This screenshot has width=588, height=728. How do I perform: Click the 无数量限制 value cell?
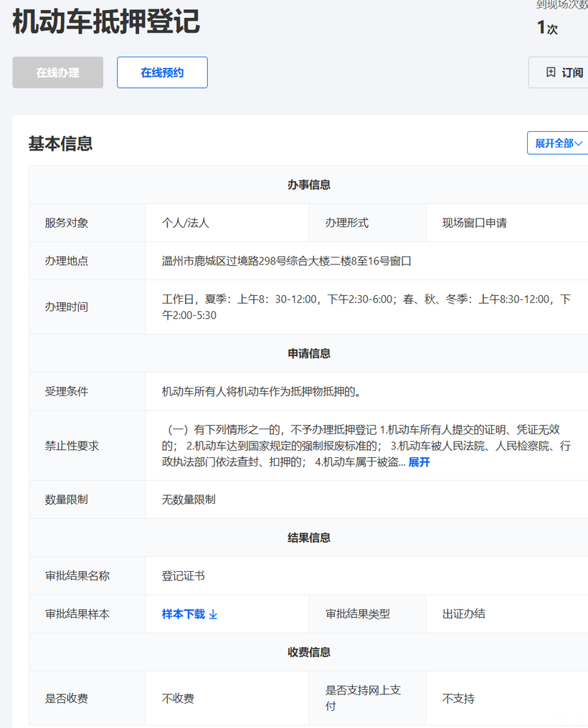(x=189, y=499)
